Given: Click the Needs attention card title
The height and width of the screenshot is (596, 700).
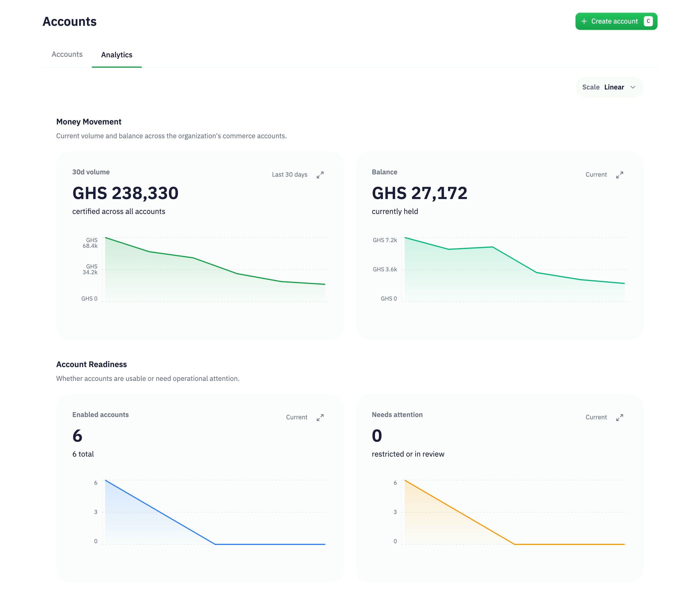Looking at the screenshot, I should click(397, 414).
